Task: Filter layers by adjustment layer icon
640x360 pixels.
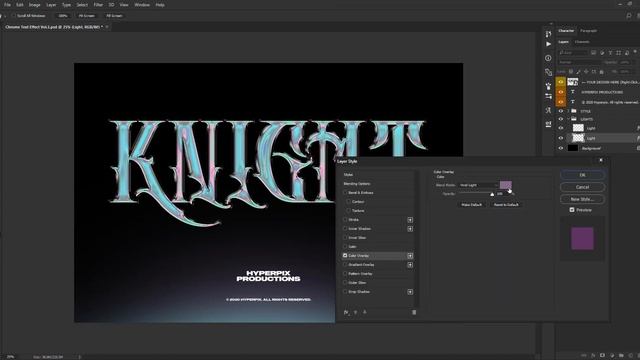Action: 602,53
